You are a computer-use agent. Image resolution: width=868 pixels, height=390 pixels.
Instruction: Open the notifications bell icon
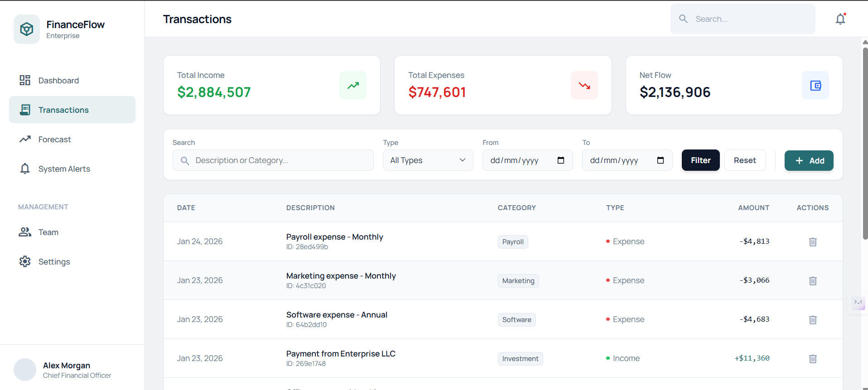pos(840,19)
